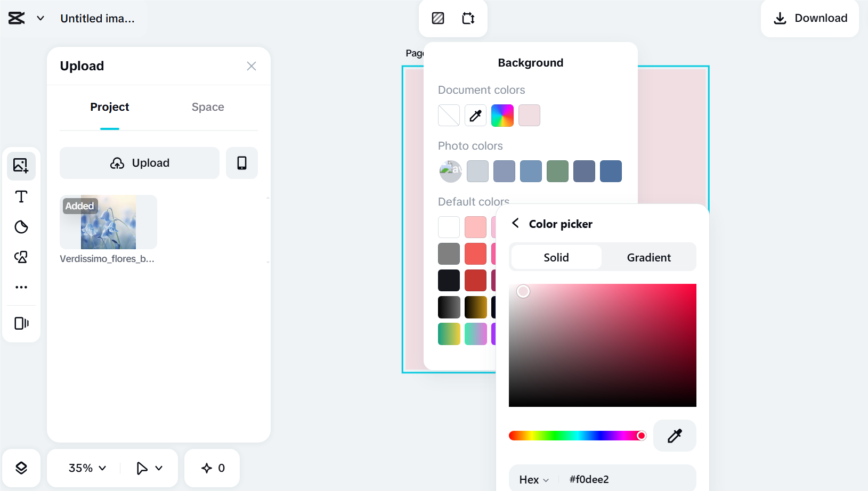Open the background tool icon
868x491 pixels.
(x=438, y=18)
